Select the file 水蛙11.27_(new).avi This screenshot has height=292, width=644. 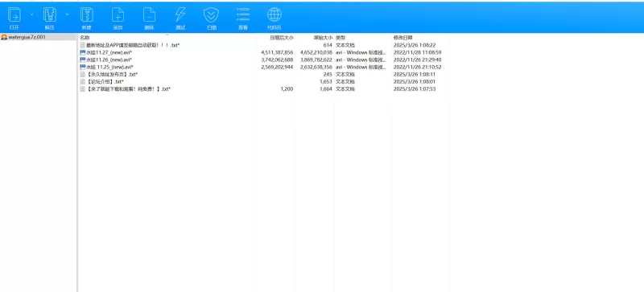tap(109, 52)
